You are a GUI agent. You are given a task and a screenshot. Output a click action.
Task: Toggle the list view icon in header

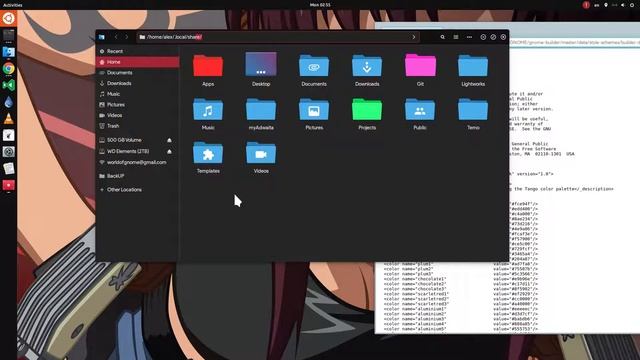click(456, 37)
